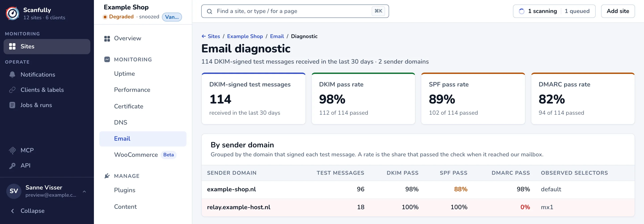The width and height of the screenshot is (644, 224).
Task: Click the orange 88% SPF pass value
Action: [x=460, y=190]
